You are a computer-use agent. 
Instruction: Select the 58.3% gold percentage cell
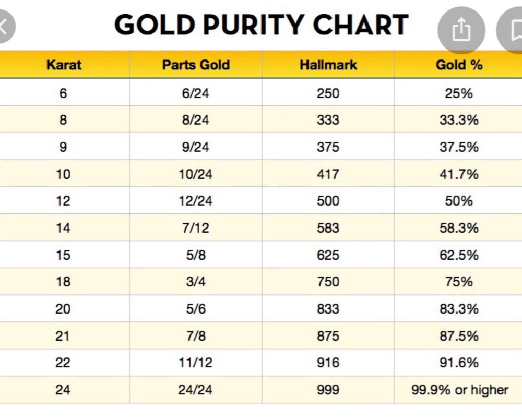pos(459,228)
